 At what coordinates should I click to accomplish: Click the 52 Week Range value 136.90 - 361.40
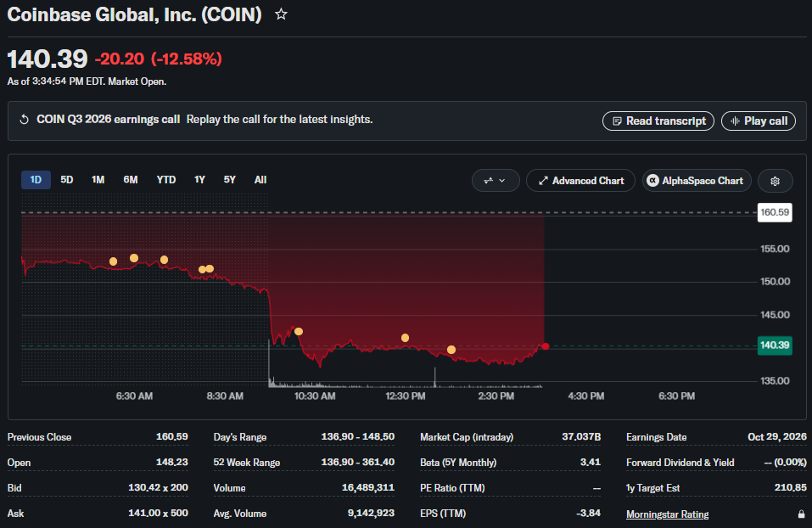pyautogui.click(x=358, y=462)
